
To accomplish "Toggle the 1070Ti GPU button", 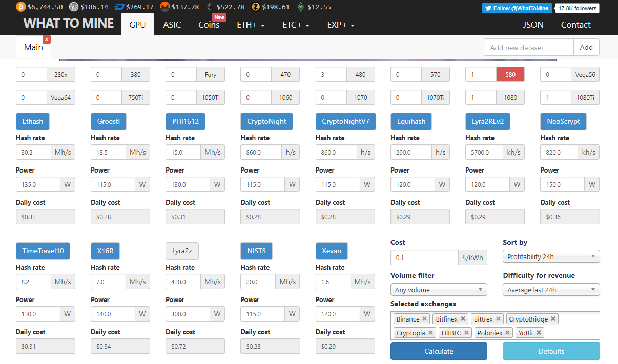I will [x=436, y=97].
